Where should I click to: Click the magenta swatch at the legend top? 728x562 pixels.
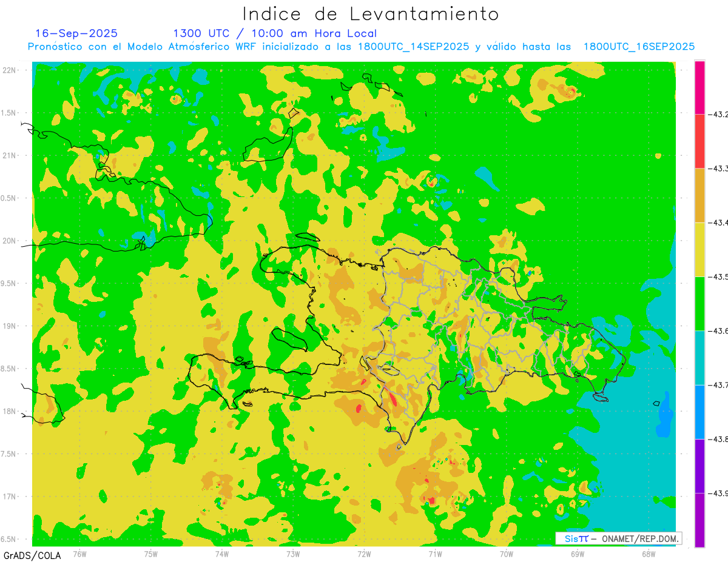(x=699, y=87)
